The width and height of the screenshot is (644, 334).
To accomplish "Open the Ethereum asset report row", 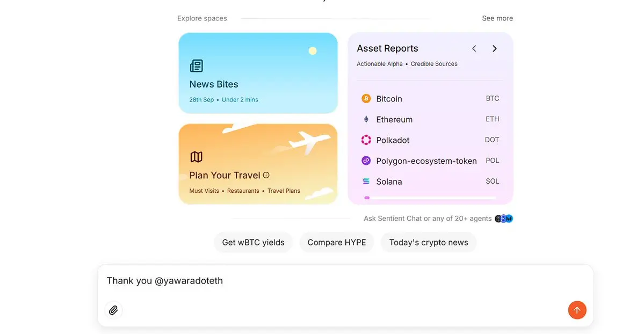I will click(430, 119).
